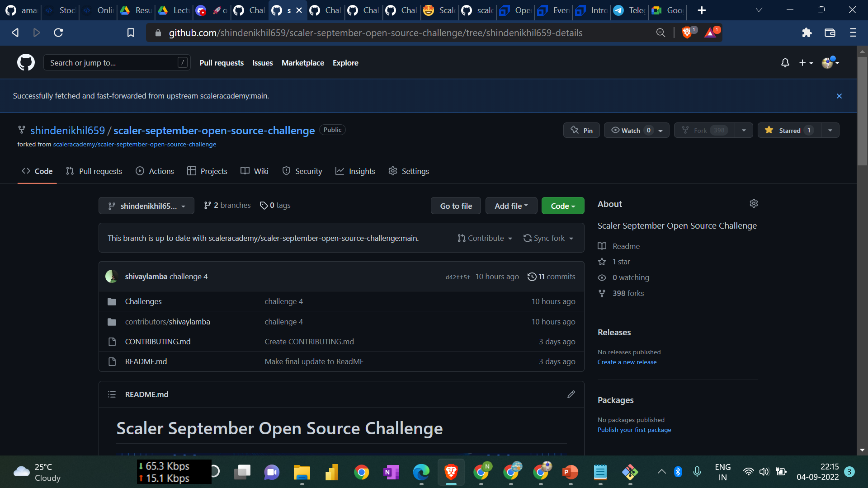
Task: Open the Add file dropdown
Action: [511, 206]
